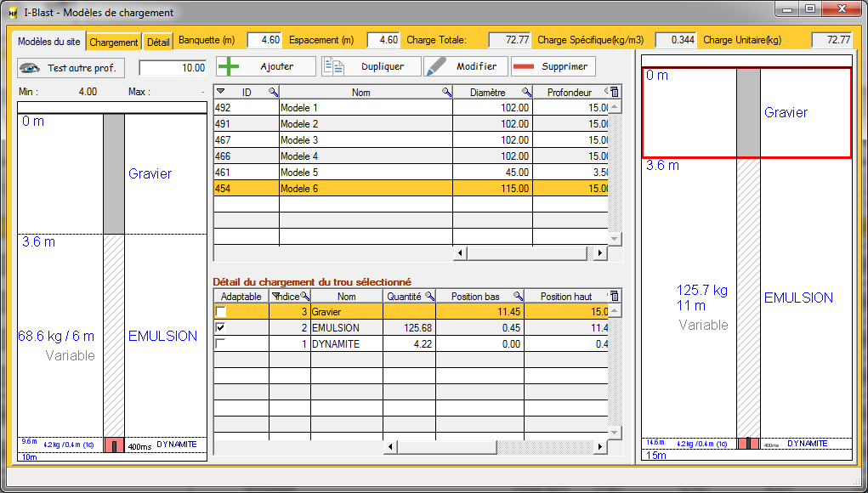Viewport: 868px width, 493px height.
Task: Click the Nom column magnifier in models table
Action: coord(446,93)
